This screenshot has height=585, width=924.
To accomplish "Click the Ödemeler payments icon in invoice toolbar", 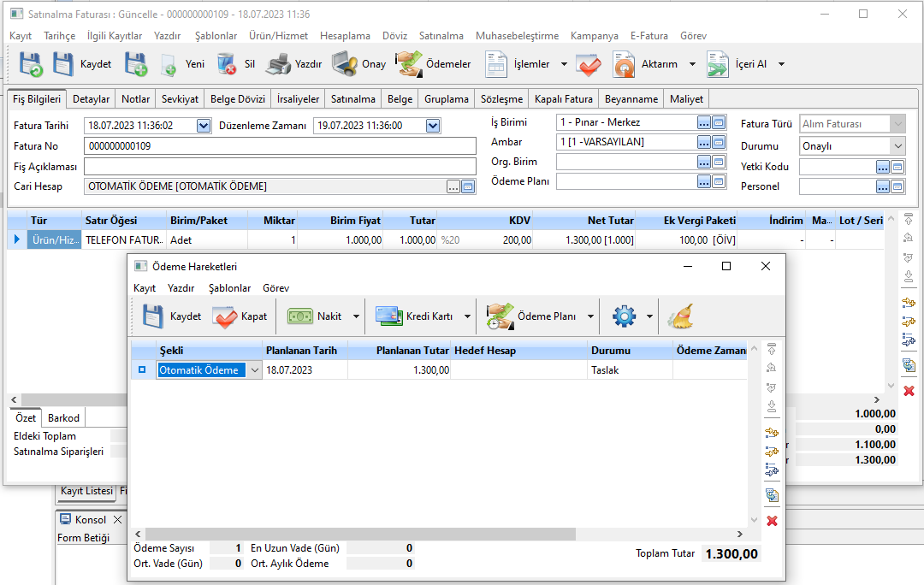I will (x=408, y=64).
